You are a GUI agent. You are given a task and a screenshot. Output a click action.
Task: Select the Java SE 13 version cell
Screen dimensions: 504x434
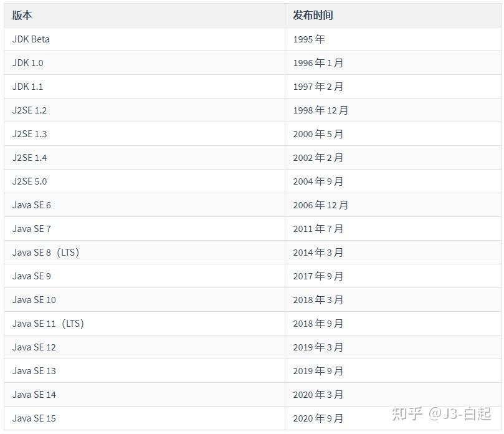(x=34, y=371)
